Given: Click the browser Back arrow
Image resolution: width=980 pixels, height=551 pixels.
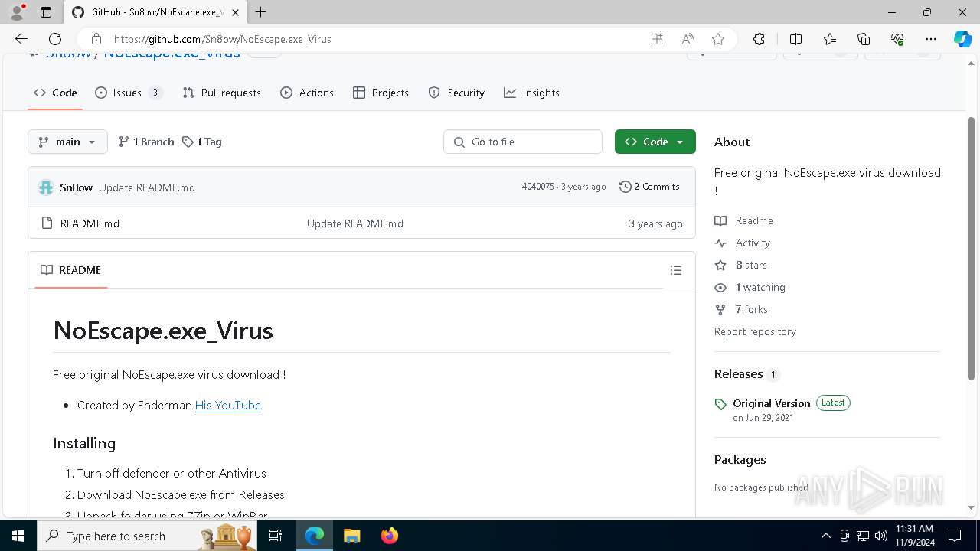Looking at the screenshot, I should pyautogui.click(x=21, y=39).
